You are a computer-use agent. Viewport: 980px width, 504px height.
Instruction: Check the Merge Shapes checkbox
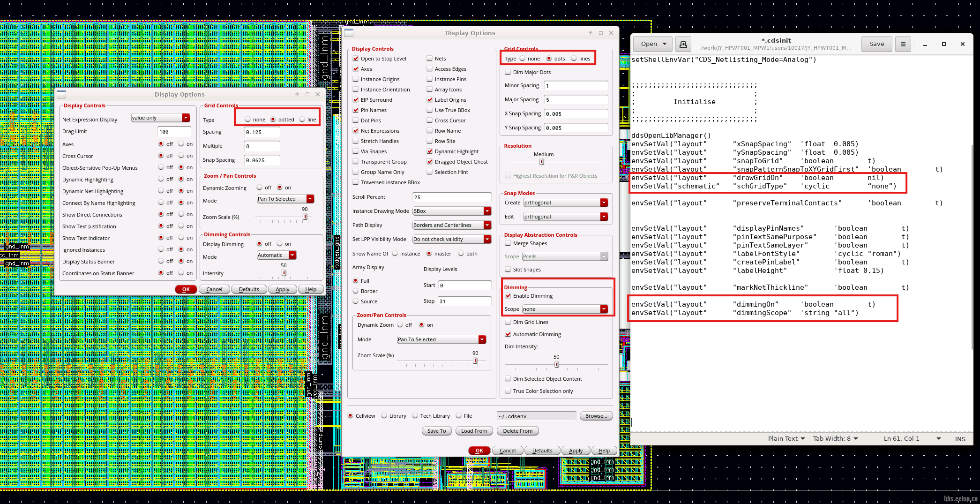[508, 243]
